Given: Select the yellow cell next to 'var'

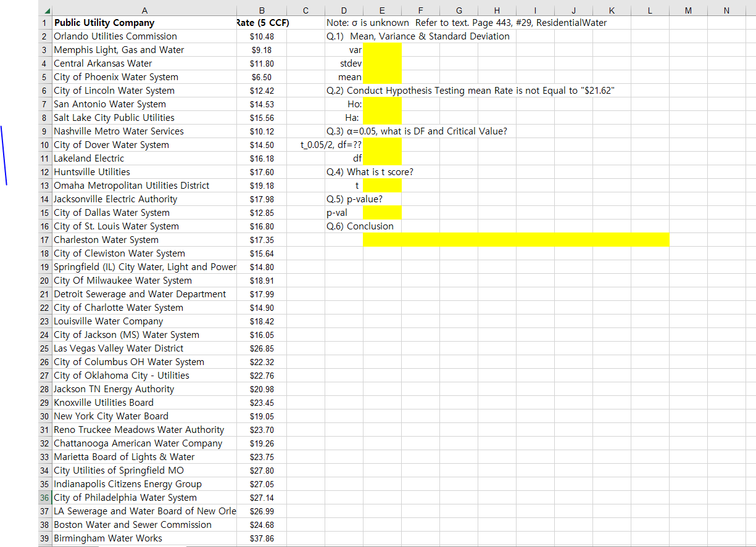Looking at the screenshot, I should (x=382, y=50).
